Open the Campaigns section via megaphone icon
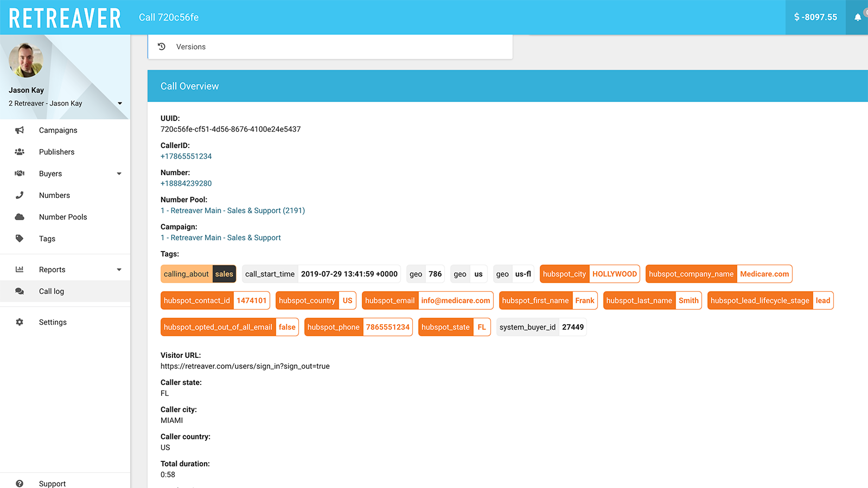This screenshot has width=868, height=488. tap(19, 130)
